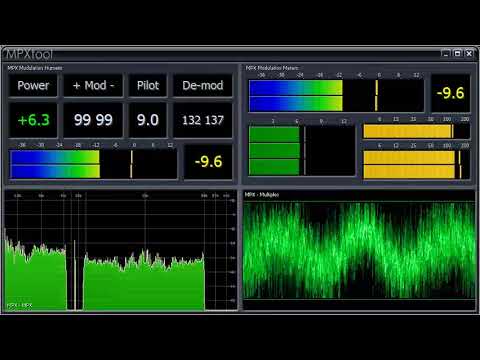The height and width of the screenshot is (360, 480).
Task: Click the left panel -9.6 reading
Action: tap(208, 162)
